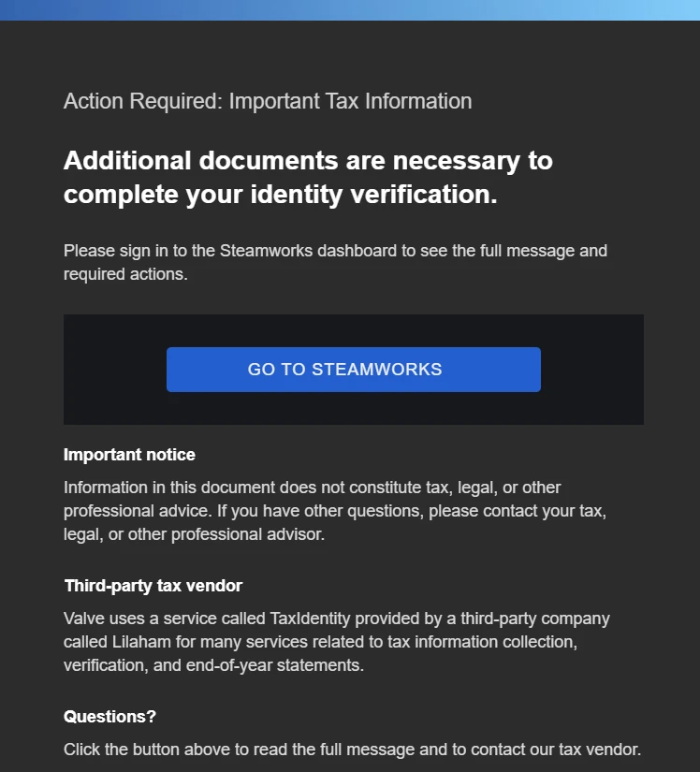Screen dimensions: 700x772
Task: Click the 'Click the button above' sentence
Action: click(353, 750)
